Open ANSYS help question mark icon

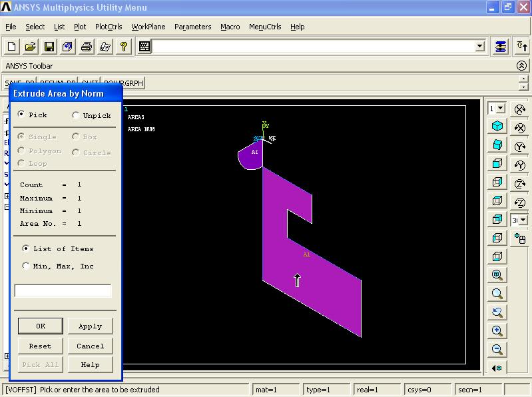pyautogui.click(x=123, y=47)
